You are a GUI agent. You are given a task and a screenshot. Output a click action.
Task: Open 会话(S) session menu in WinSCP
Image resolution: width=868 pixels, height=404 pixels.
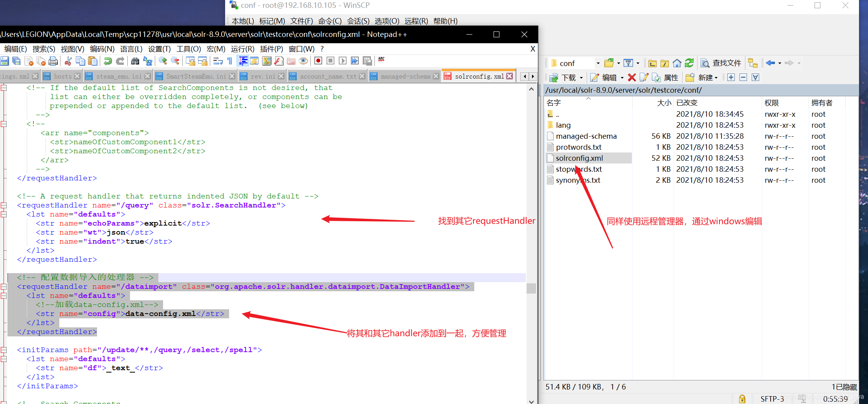point(358,21)
